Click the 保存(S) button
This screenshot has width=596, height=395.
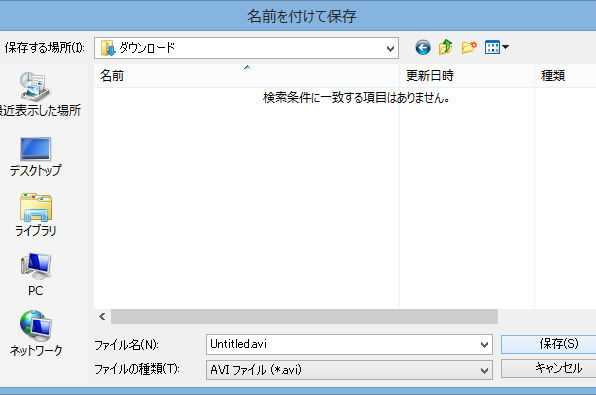click(548, 344)
